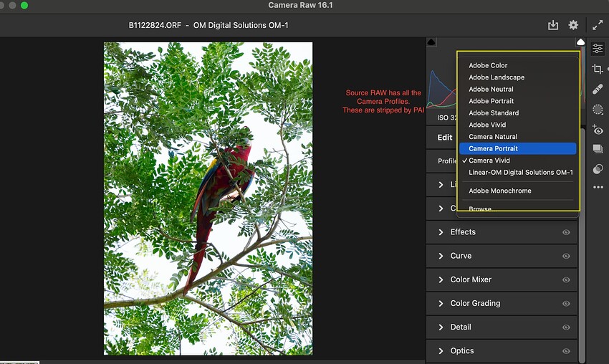Open the Masking dotted circle tool
Viewport: 609px width, 364px height.
[x=598, y=110]
